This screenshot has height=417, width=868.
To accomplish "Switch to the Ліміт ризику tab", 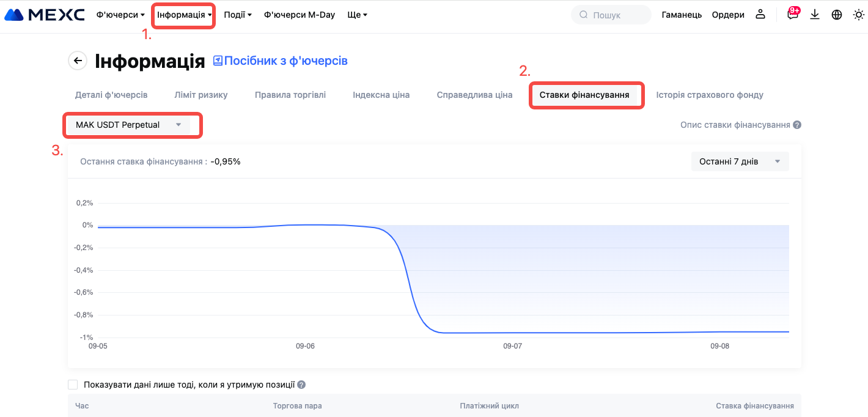I will tap(200, 95).
